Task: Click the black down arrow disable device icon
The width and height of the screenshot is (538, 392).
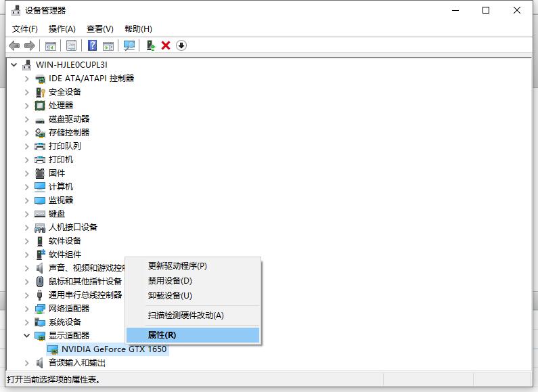Action: tap(181, 45)
